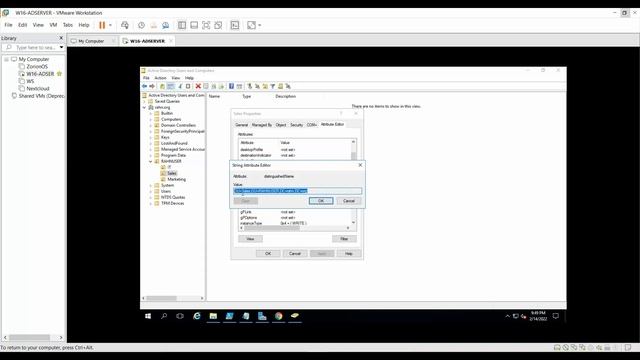Expand the Computers container
This screenshot has width=640, height=360.
click(x=151, y=119)
